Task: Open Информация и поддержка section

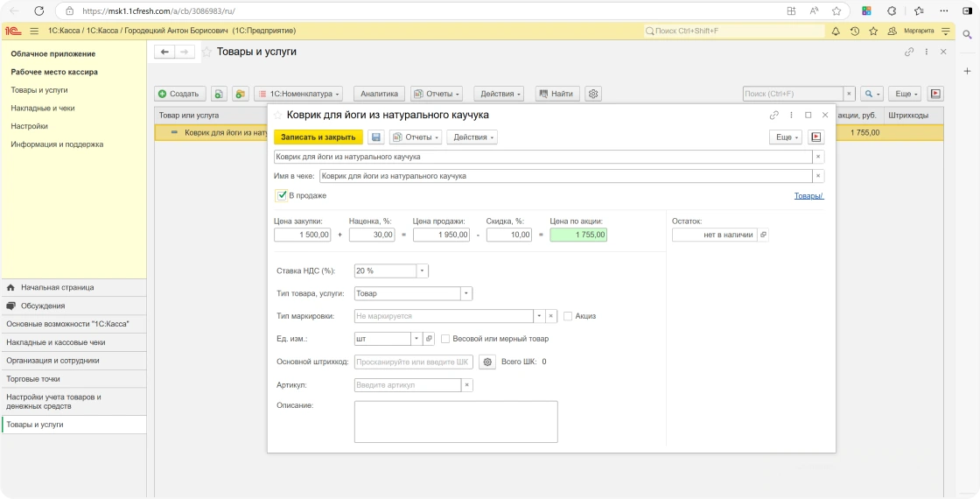Action: click(x=57, y=144)
